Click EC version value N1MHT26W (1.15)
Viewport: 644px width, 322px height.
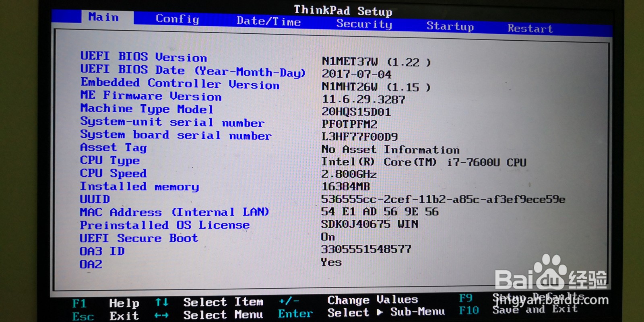[x=376, y=87]
